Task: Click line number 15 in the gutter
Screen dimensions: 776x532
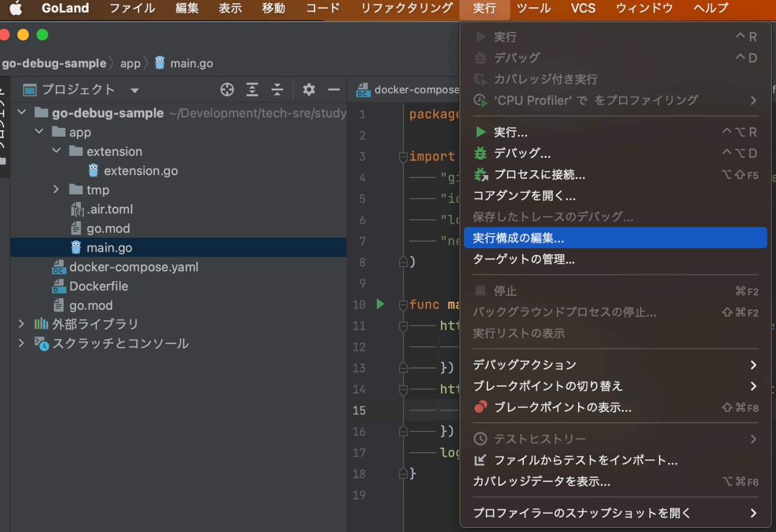Action: pyautogui.click(x=359, y=411)
